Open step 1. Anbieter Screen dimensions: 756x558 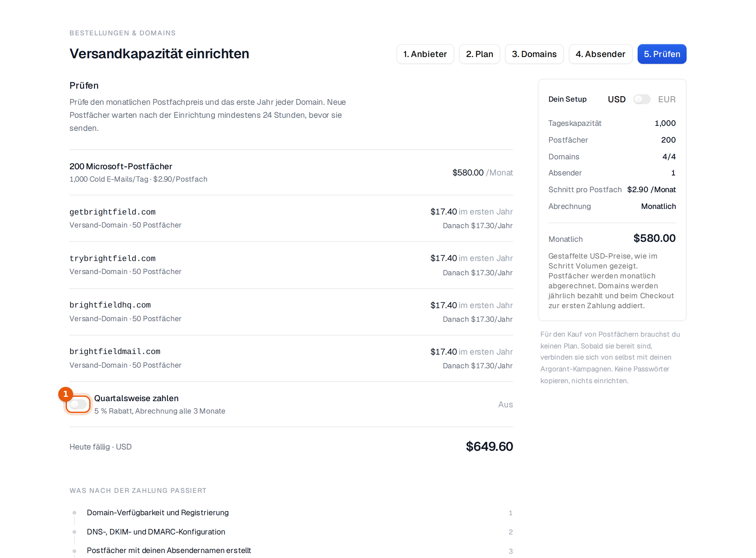pos(425,54)
